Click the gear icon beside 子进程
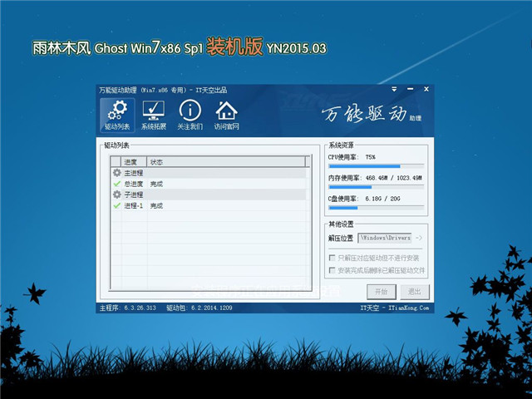This screenshot has width=532, height=399. pyautogui.click(x=116, y=195)
